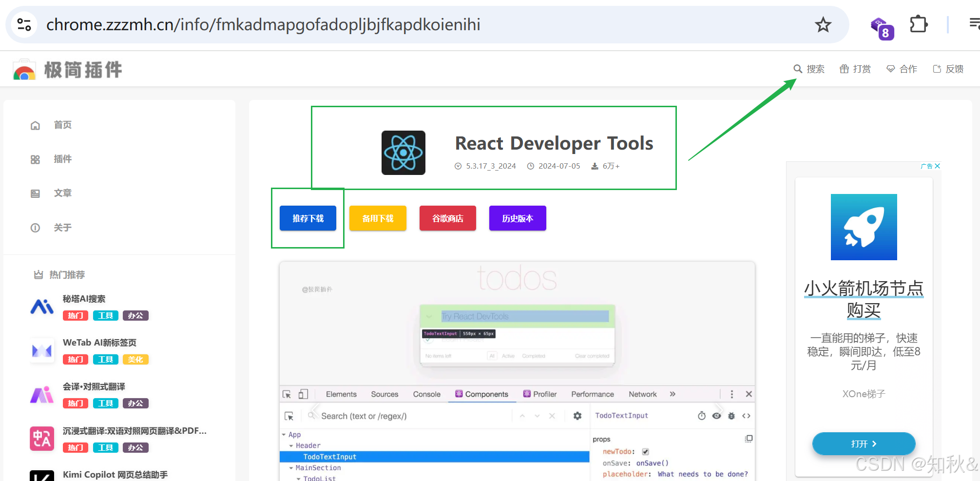
Task: Collapse the App tree node
Action: pos(284,435)
